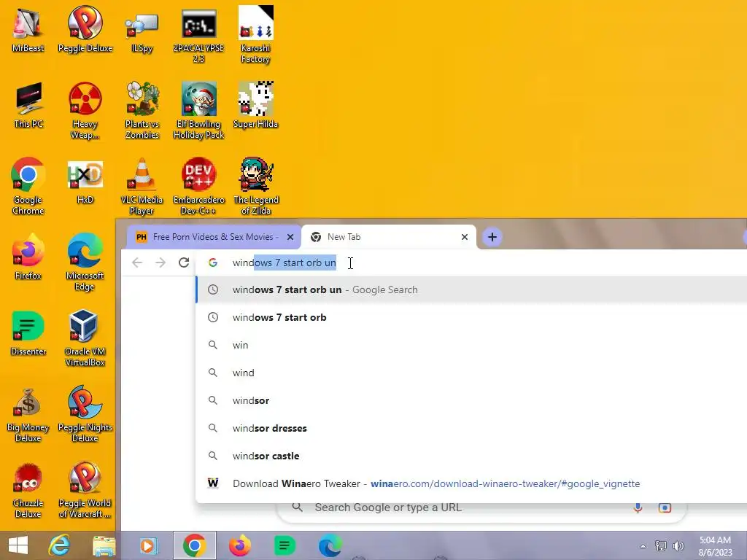Open the MrBeast desktop icon
The height and width of the screenshot is (560, 747).
pos(28,29)
